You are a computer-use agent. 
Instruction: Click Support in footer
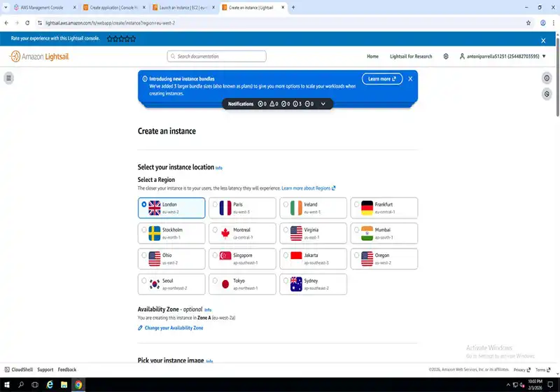point(45,370)
